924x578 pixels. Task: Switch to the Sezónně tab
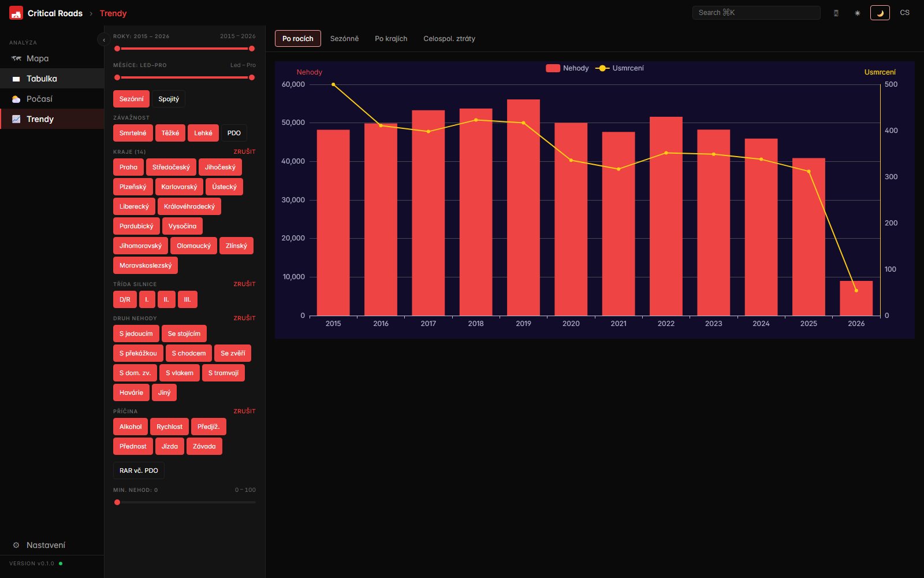[x=344, y=39]
